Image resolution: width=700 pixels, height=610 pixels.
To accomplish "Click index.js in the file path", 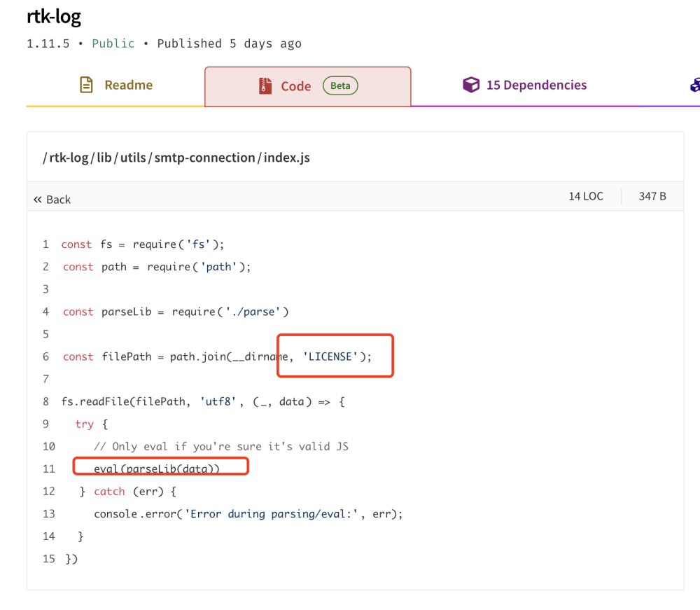I will (x=286, y=158).
